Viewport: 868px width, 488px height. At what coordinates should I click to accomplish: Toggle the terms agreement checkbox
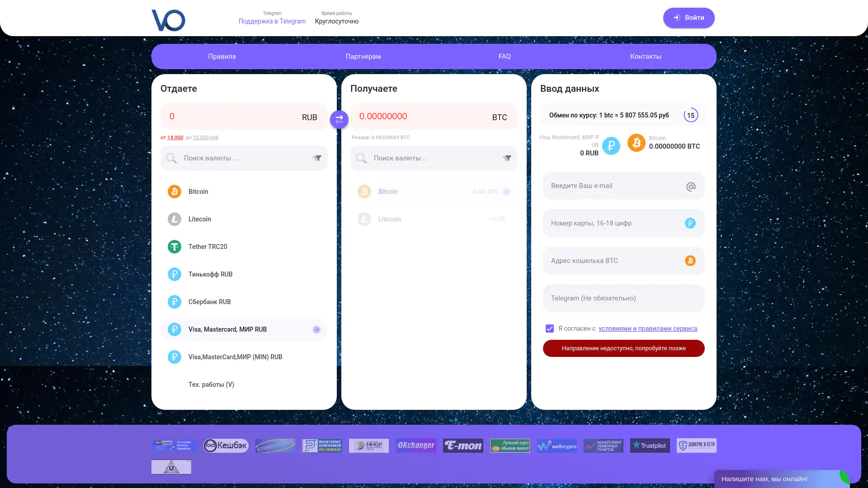point(549,328)
